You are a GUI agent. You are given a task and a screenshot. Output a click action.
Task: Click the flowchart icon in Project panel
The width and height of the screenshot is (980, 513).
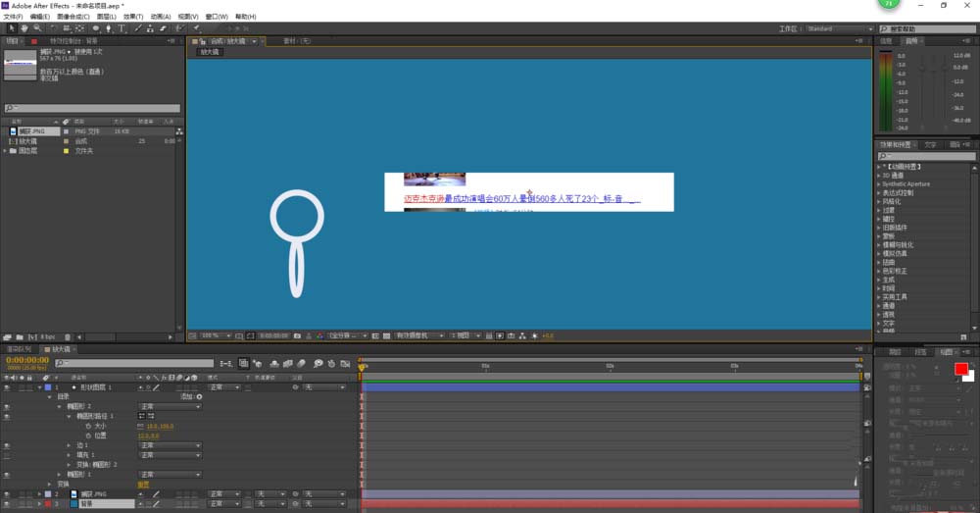coord(179,131)
